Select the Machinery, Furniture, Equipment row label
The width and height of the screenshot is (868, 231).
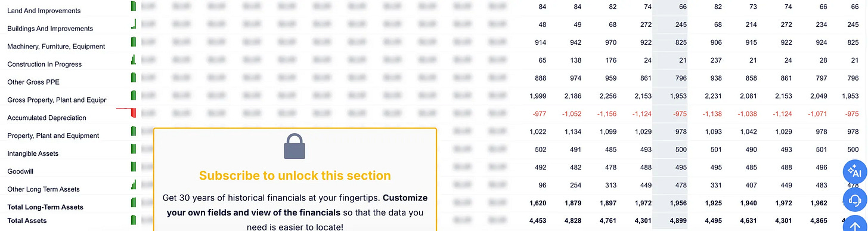click(x=56, y=47)
